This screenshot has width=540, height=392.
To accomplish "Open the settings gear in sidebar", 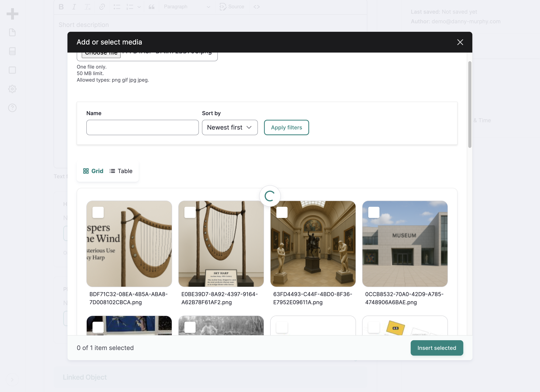I will [12, 89].
